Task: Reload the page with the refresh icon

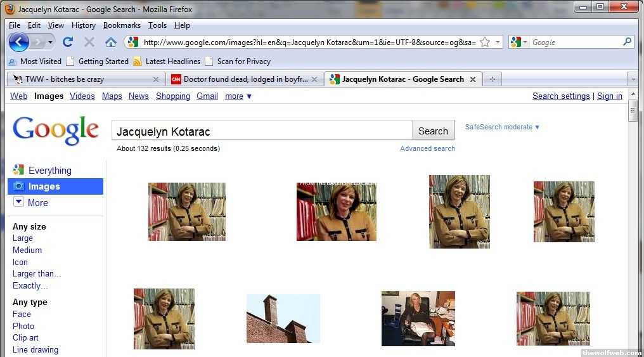Action: pyautogui.click(x=68, y=42)
